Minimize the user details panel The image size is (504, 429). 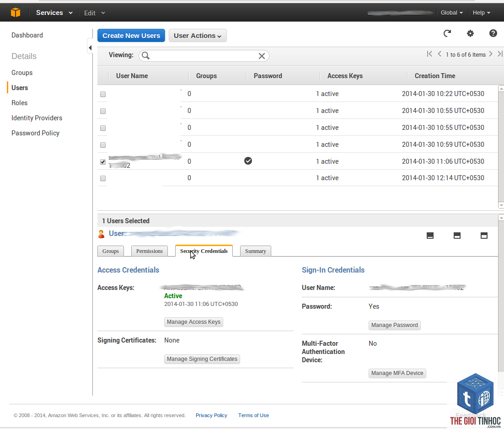[x=430, y=236]
